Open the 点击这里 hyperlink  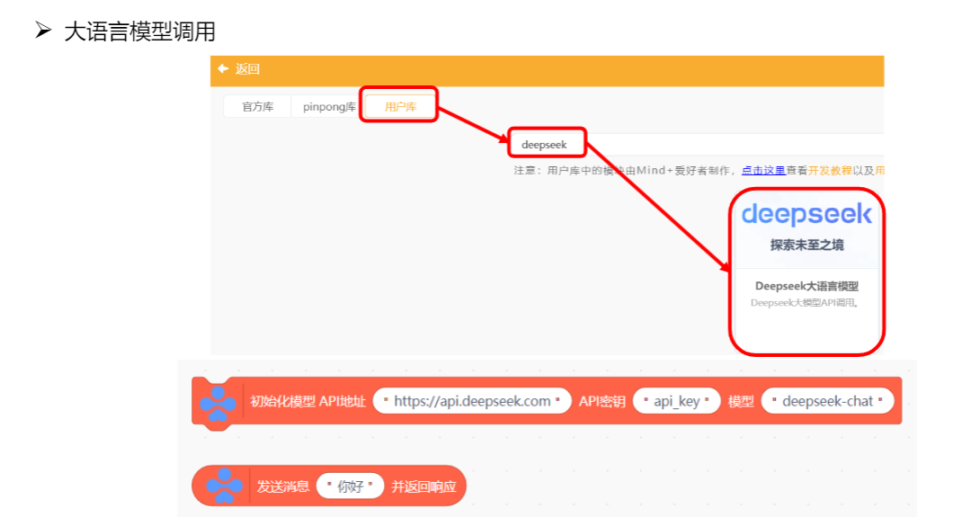[x=763, y=170]
